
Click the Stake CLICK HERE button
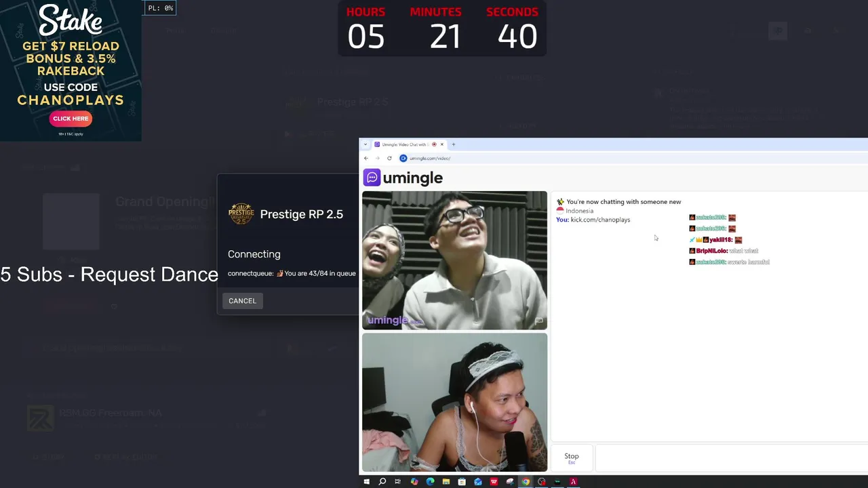[x=71, y=119]
